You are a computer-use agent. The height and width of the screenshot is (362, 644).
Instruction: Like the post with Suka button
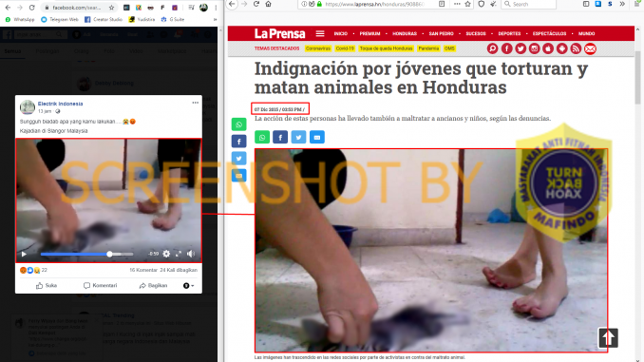[47, 285]
